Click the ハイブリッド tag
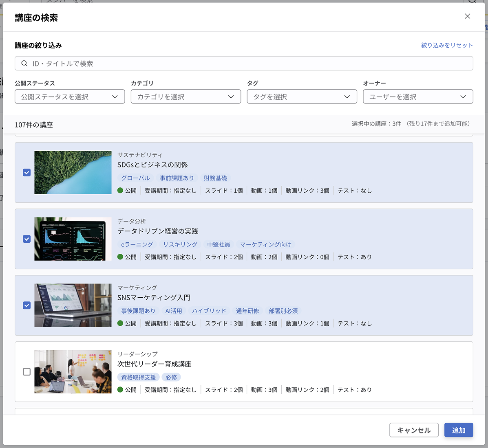 pos(209,311)
